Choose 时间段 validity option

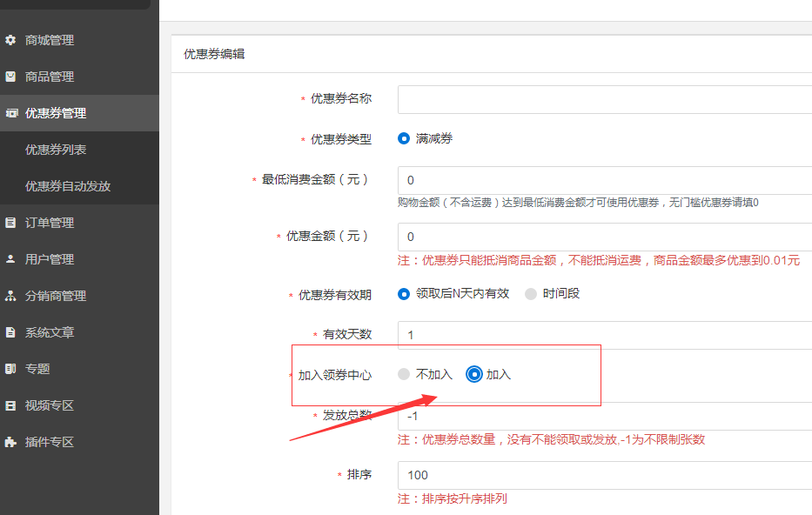[531, 294]
